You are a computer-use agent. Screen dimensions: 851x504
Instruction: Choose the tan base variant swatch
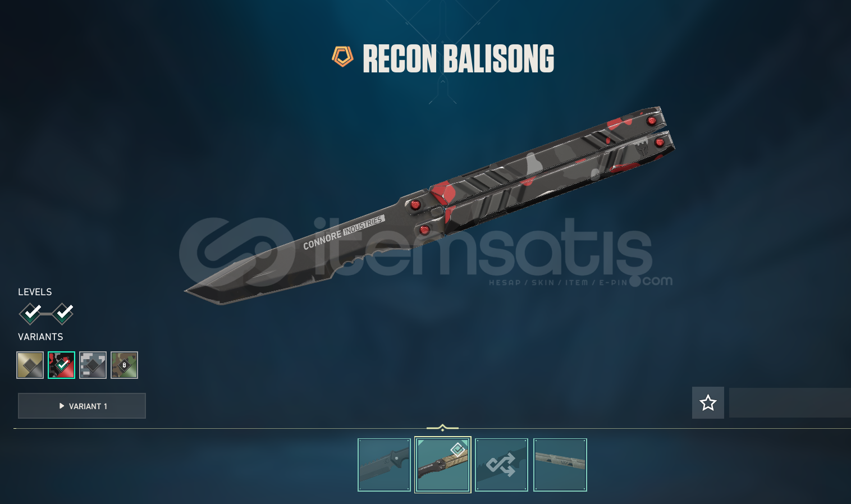(30, 365)
